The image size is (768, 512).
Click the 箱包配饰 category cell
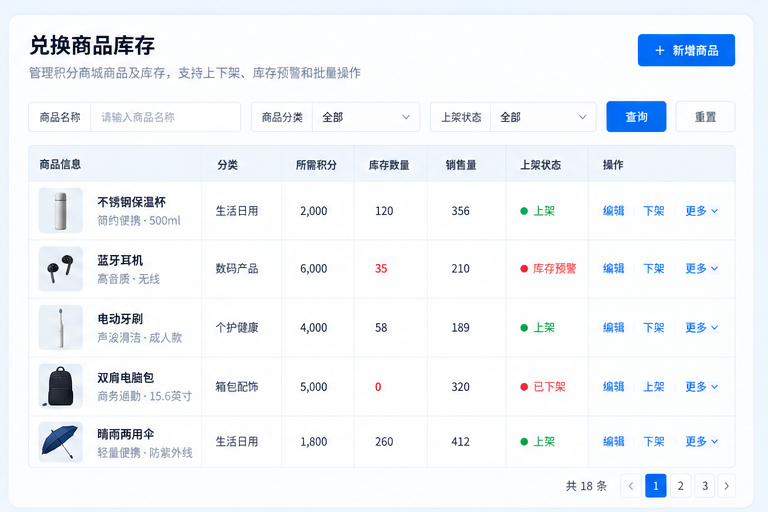pyautogui.click(x=237, y=387)
